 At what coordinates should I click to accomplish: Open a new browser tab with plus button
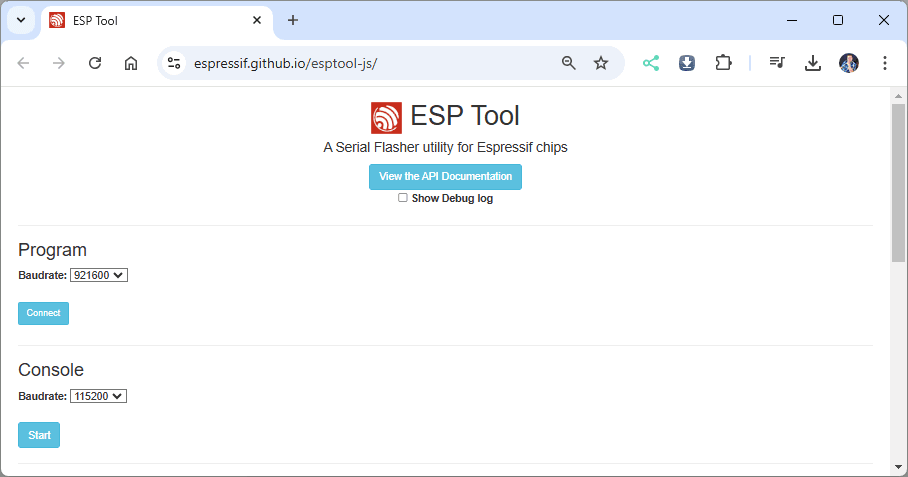293,20
